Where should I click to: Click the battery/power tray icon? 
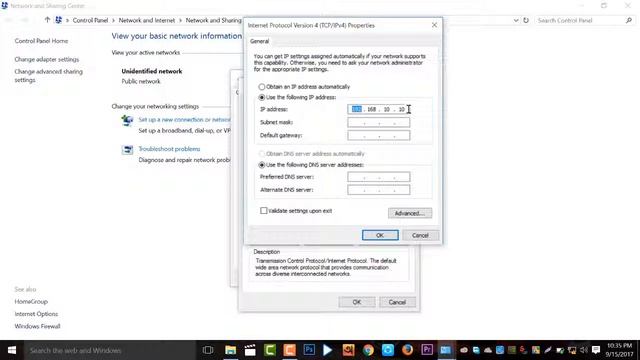coord(560,350)
